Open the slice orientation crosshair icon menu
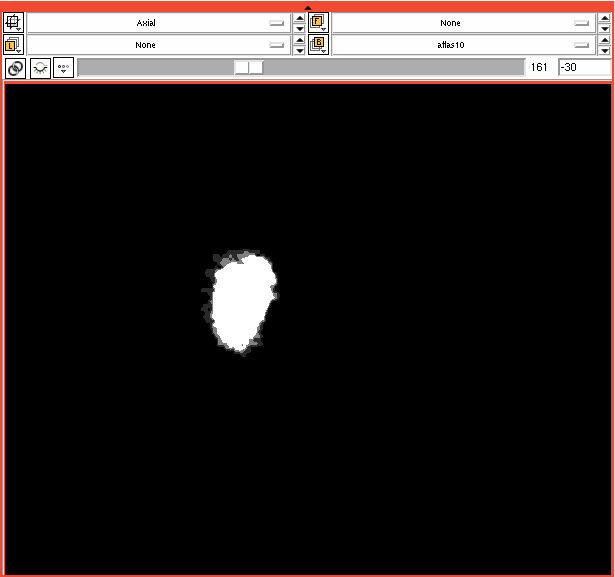Screen dimensions: 615x577 point(13,22)
